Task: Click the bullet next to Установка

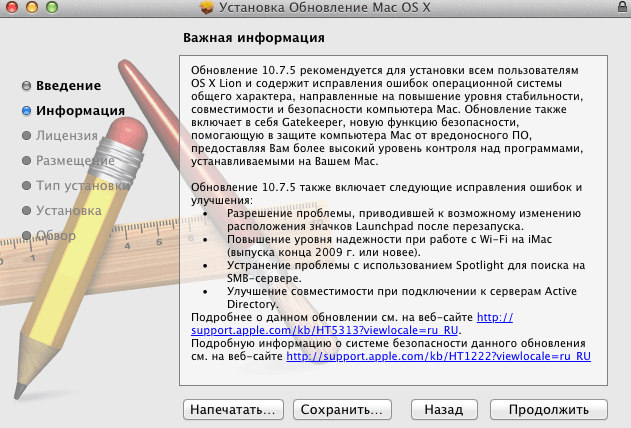Action: (x=26, y=210)
